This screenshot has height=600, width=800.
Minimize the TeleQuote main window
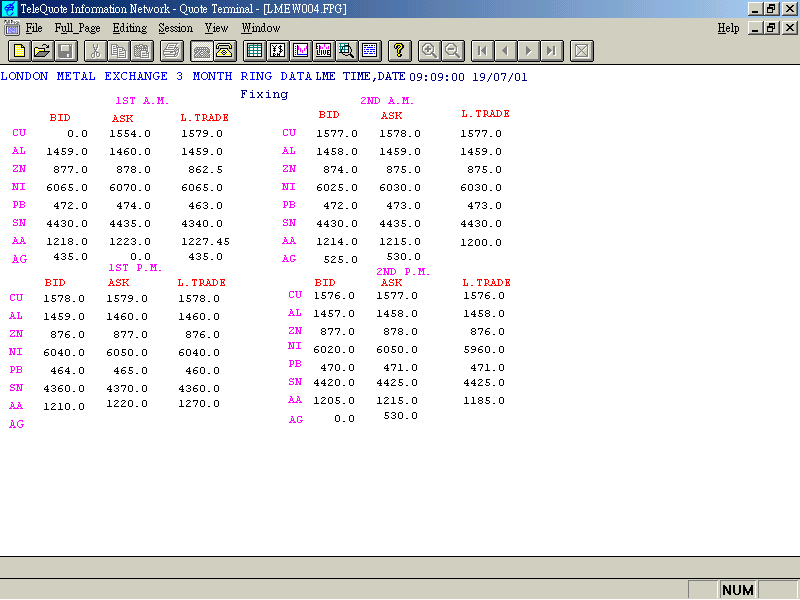click(755, 9)
